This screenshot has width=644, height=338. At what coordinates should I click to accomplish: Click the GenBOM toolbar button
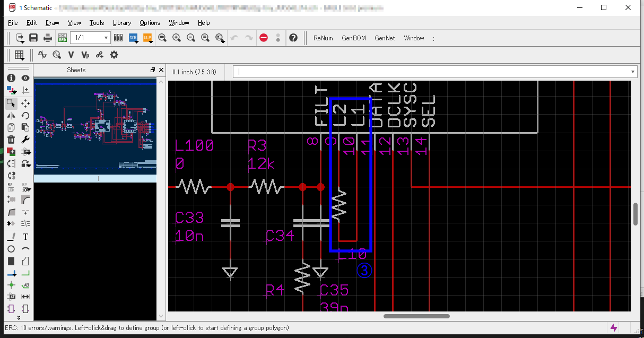(x=354, y=38)
